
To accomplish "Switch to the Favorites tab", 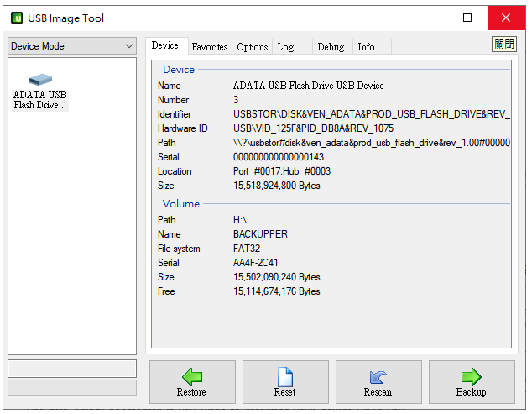I will 210,47.
